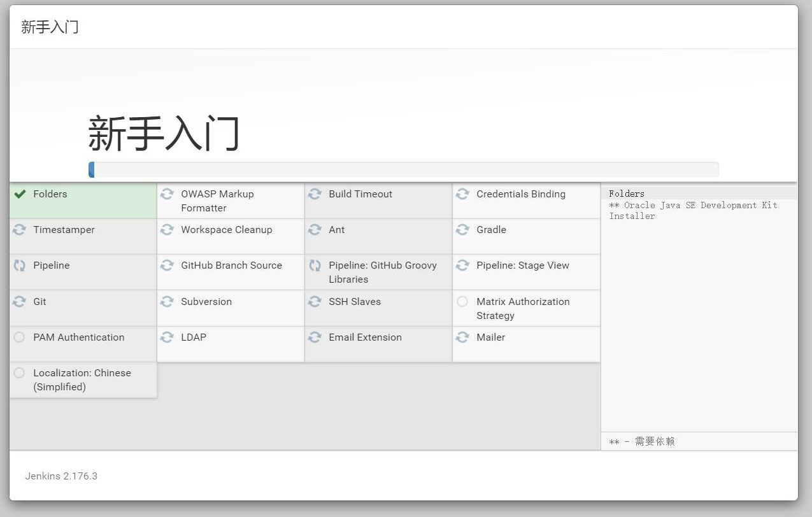812x517 pixels.
Task: Click the sync icon beside Email Extension
Action: 315,337
